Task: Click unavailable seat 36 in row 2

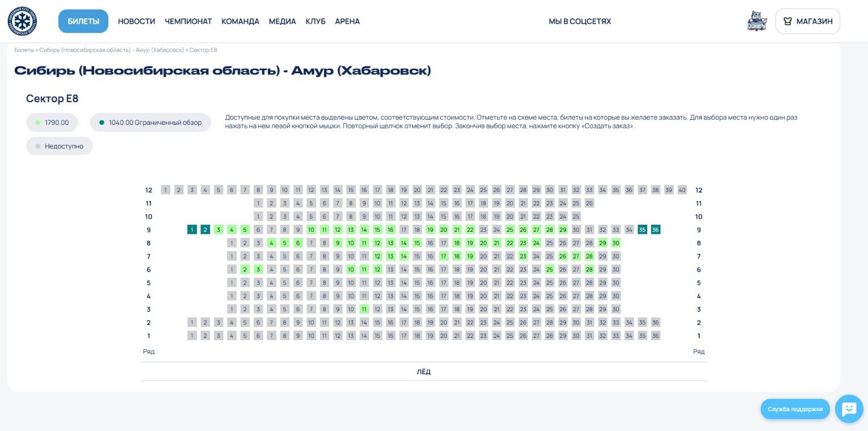Action: (656, 323)
